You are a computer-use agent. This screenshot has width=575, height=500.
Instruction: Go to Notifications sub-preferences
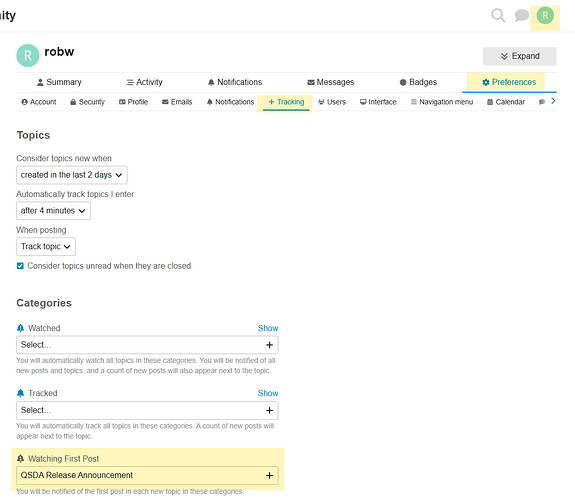click(230, 102)
